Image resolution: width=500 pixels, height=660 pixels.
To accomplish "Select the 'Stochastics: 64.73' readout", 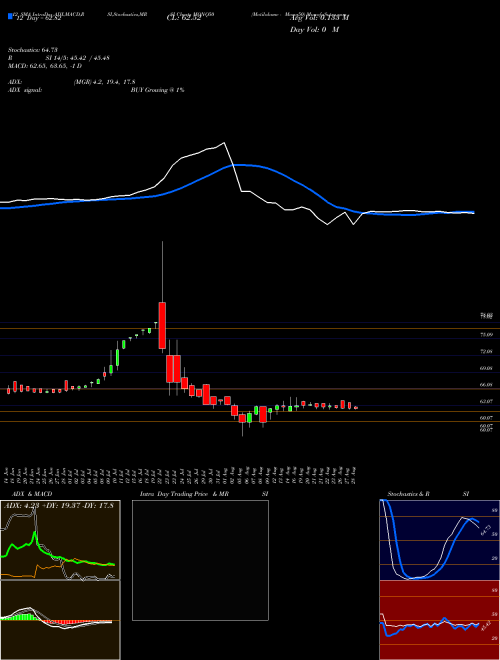I will (x=33, y=50).
